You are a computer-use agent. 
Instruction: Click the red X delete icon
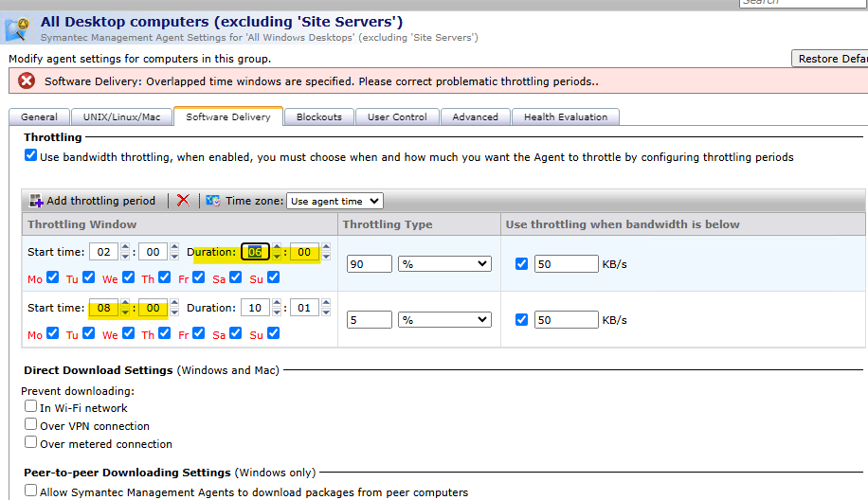(183, 201)
